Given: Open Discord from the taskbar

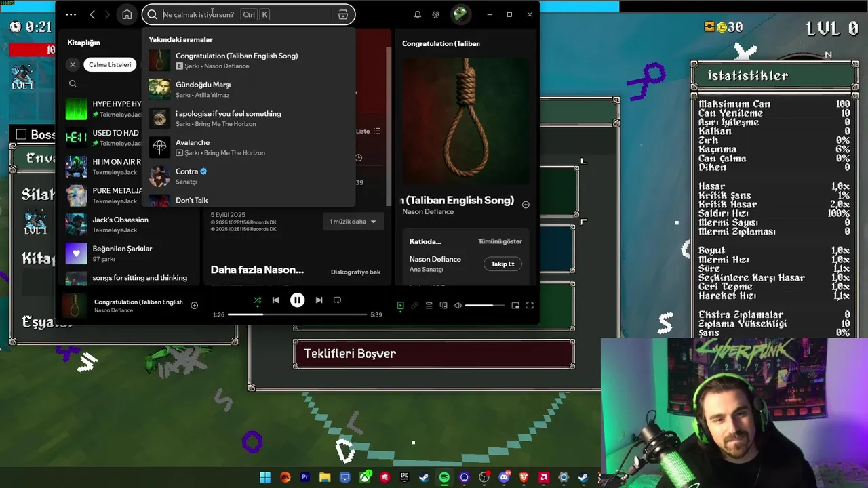Looking at the screenshot, I should click(504, 477).
